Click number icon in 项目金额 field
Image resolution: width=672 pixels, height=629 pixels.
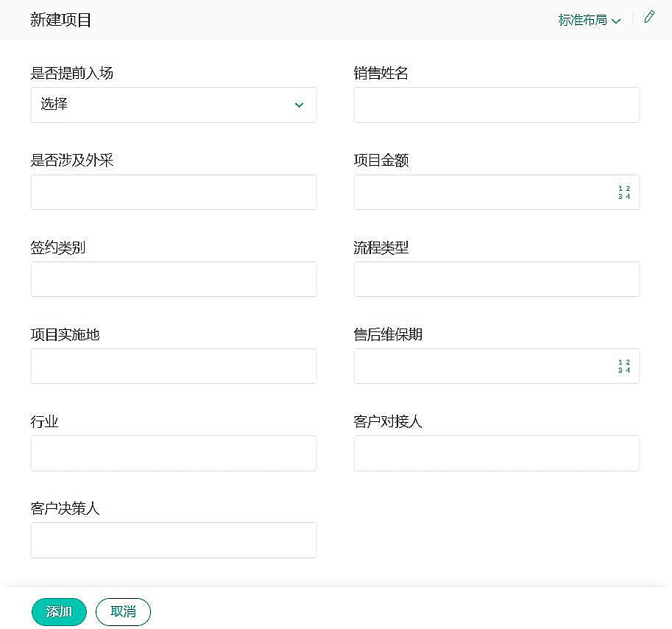[x=623, y=192]
